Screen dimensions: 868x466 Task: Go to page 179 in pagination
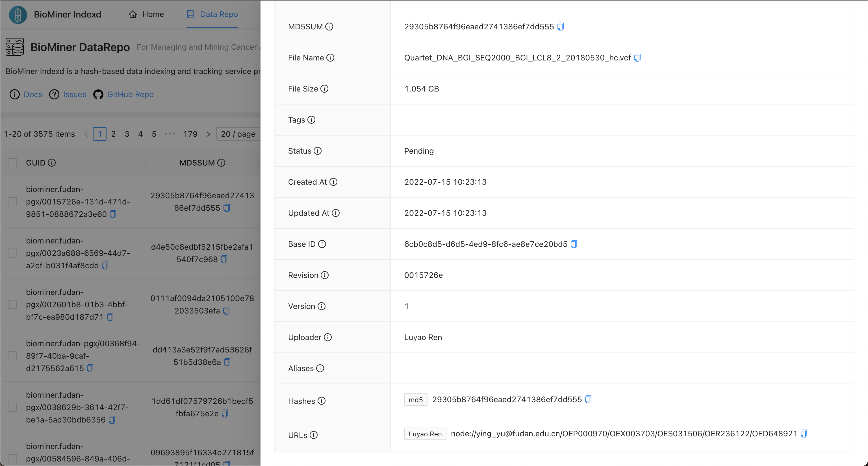click(190, 134)
